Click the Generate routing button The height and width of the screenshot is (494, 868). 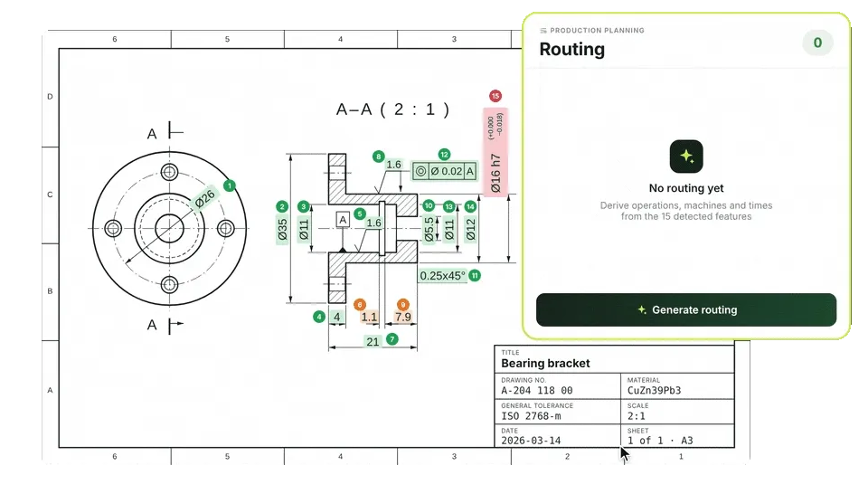686,309
